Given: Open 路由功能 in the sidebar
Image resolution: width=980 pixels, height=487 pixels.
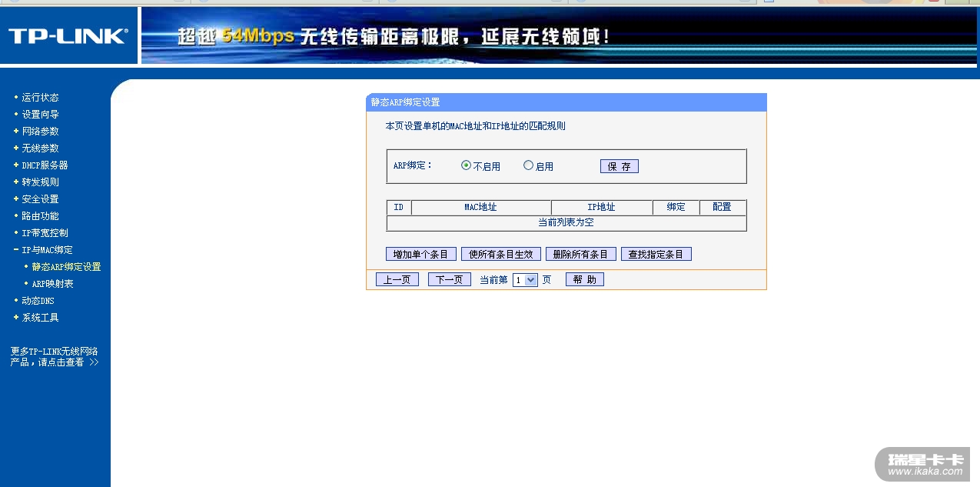Looking at the screenshot, I should click(40, 216).
